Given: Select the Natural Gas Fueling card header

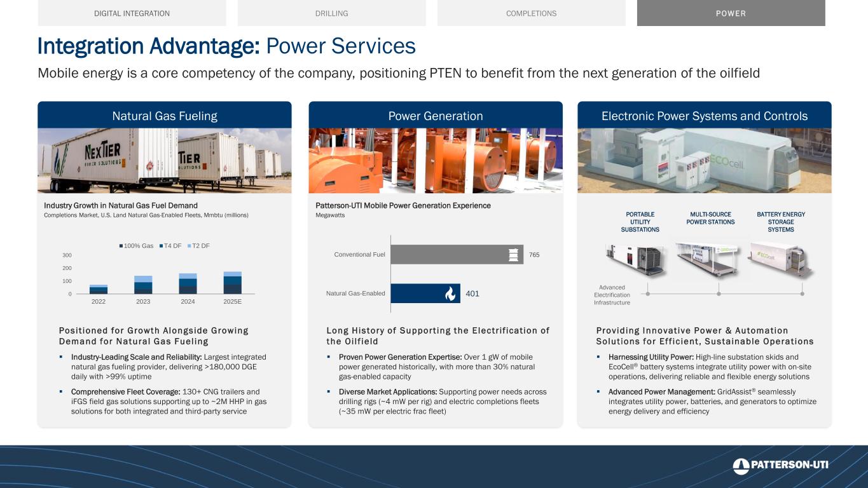Looking at the screenshot, I should (165, 116).
